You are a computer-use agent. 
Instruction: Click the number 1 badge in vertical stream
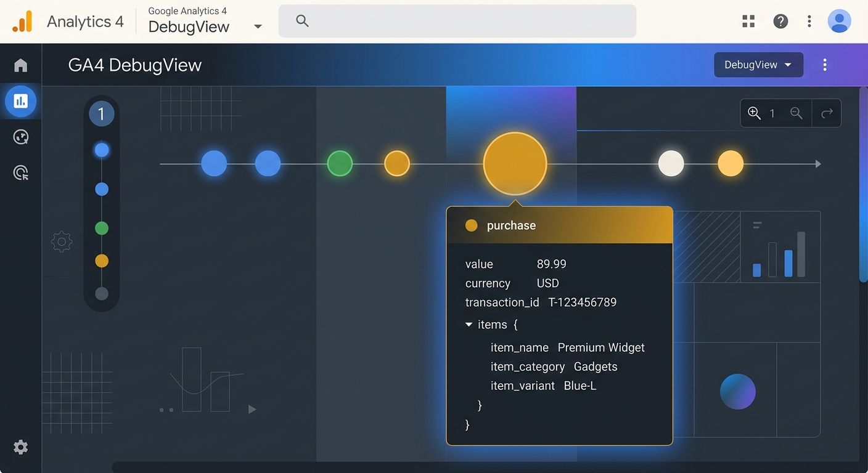coord(102,114)
